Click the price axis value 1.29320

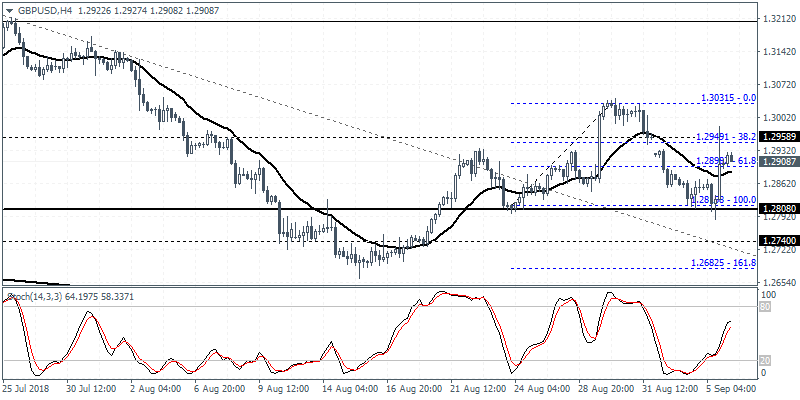coord(778,151)
